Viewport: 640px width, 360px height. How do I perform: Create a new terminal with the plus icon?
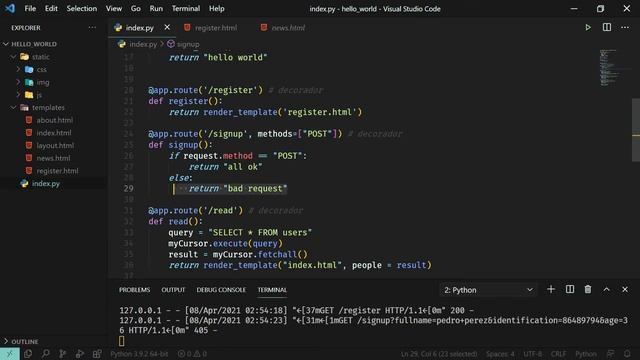pyautogui.click(x=551, y=289)
